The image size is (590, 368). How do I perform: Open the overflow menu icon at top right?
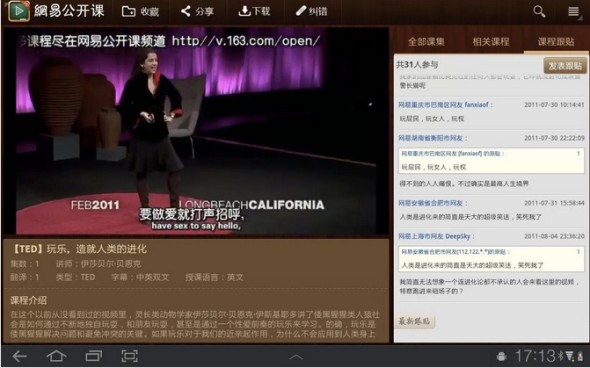point(574,12)
